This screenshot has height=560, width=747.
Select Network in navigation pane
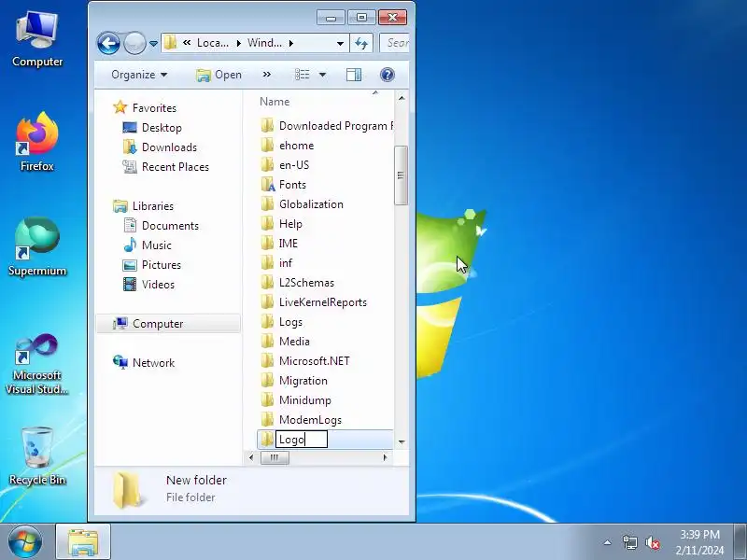(144, 362)
